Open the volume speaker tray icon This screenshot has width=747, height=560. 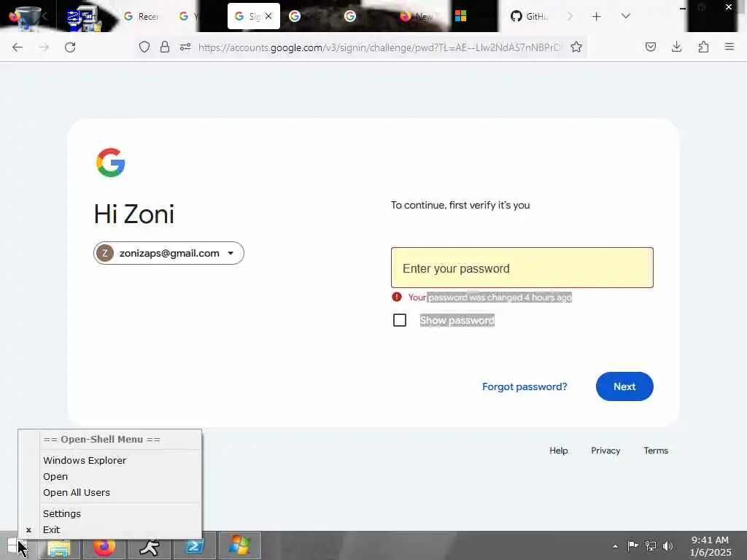pos(668,545)
